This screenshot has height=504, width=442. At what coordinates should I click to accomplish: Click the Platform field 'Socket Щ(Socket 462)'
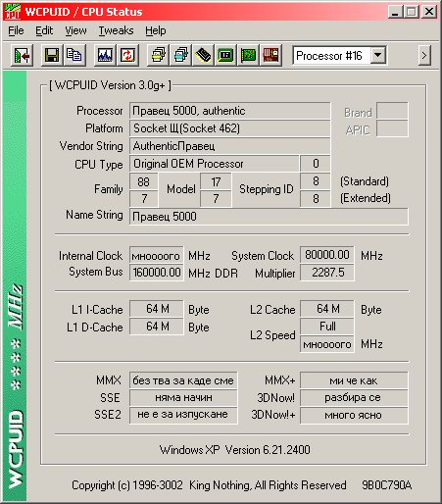tap(229, 128)
